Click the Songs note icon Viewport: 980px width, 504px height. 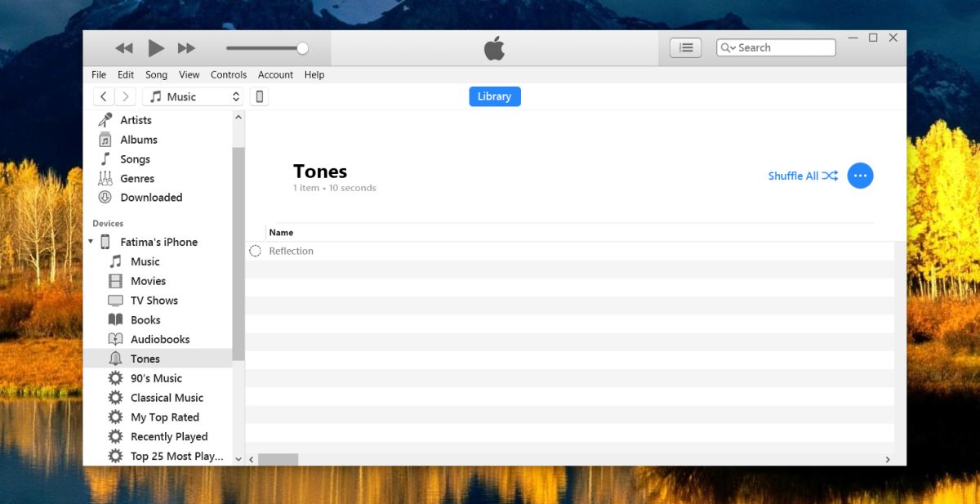click(105, 159)
